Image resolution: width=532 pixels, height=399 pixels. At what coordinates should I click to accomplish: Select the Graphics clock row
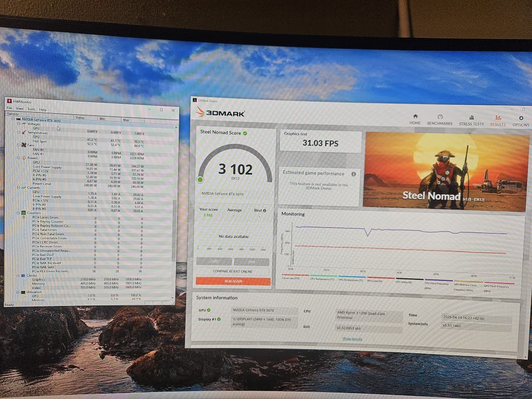click(86, 279)
